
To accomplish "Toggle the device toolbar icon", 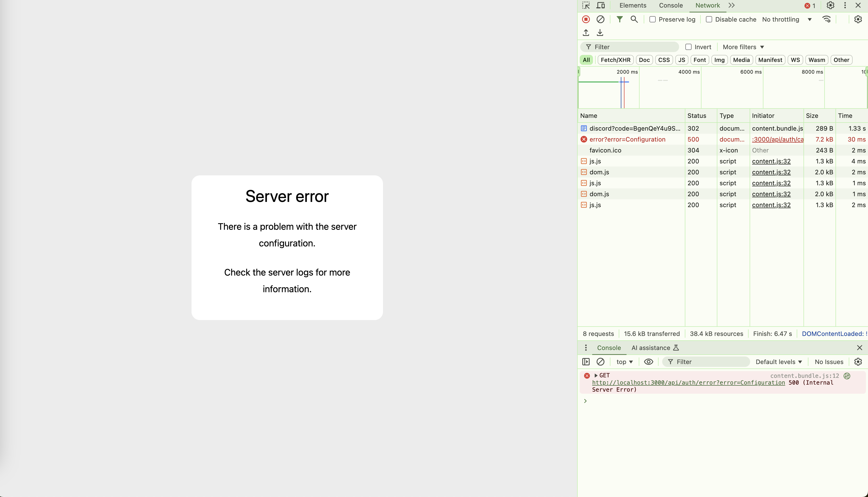I will pyautogui.click(x=601, y=5).
